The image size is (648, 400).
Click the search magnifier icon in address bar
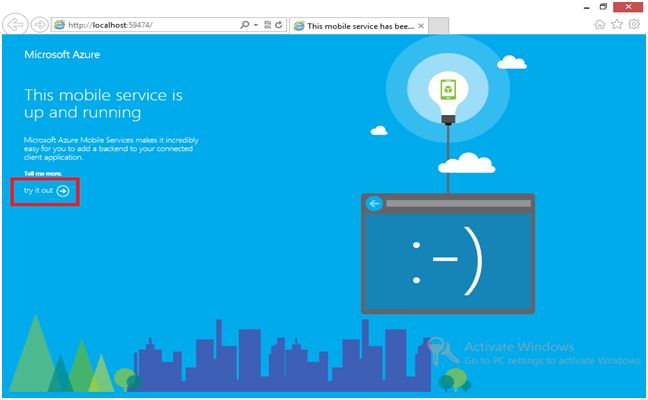coord(245,25)
